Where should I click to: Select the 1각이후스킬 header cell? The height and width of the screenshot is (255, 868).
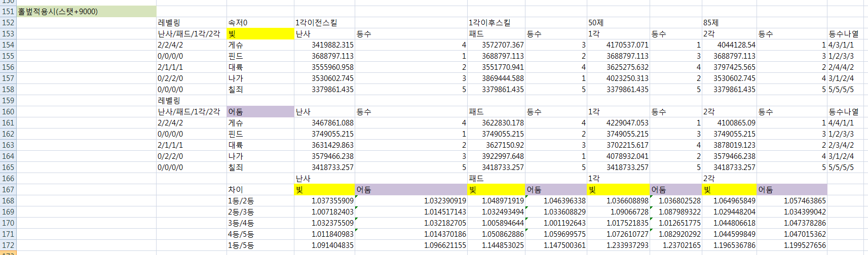coord(496,22)
